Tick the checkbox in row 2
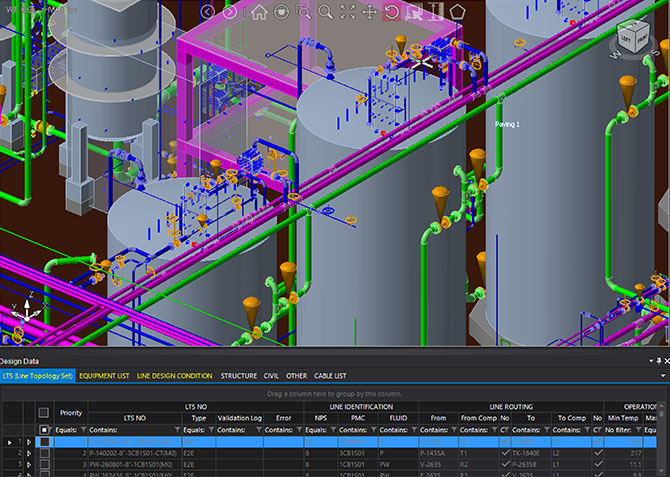 pos(43,453)
